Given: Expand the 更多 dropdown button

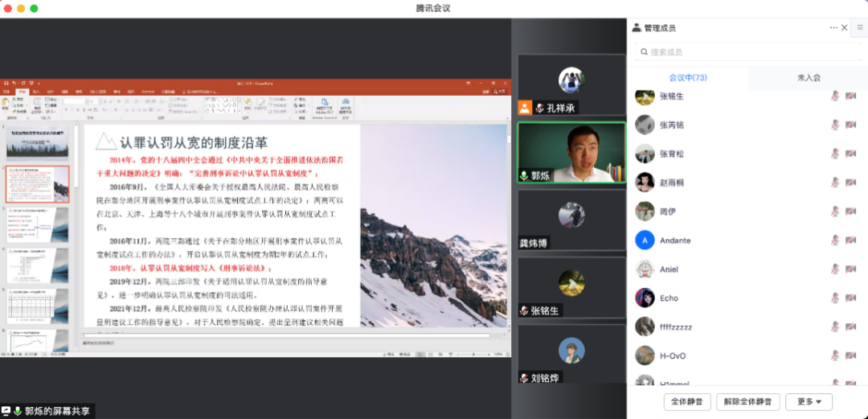Looking at the screenshot, I should point(809,401).
